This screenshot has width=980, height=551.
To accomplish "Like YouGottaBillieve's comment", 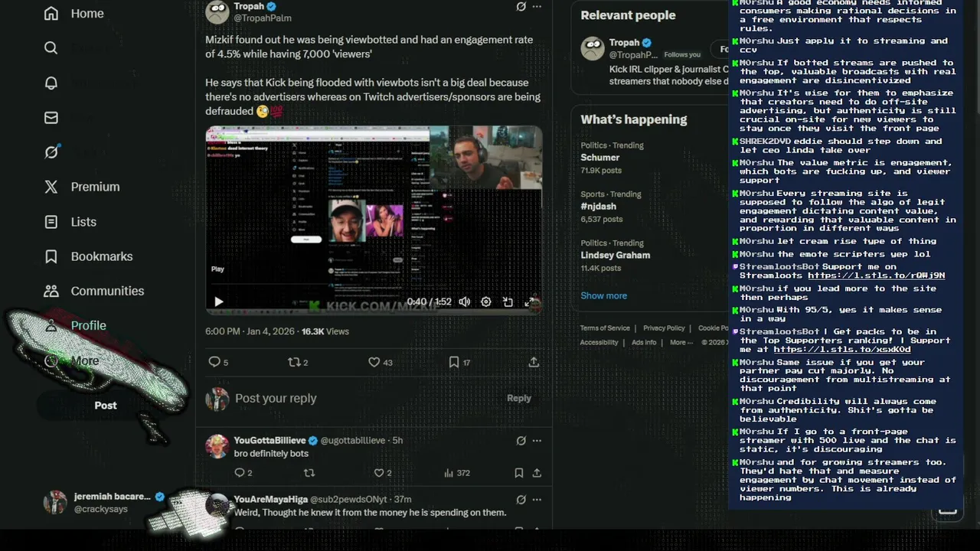I will (x=382, y=473).
